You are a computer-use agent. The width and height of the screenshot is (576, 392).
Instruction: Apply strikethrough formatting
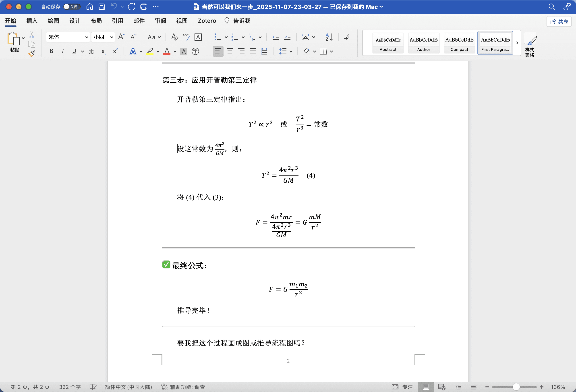(91, 51)
